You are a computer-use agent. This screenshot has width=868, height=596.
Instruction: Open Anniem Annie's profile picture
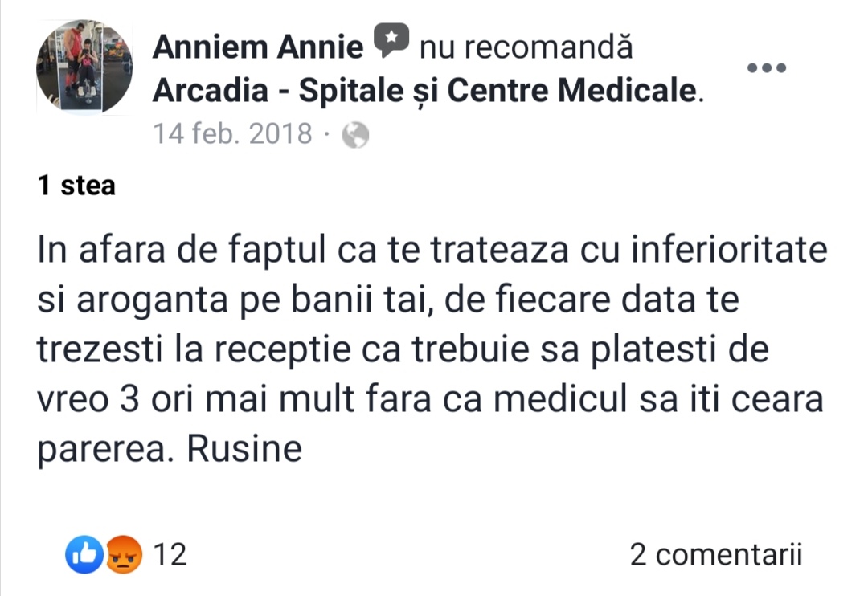(84, 67)
